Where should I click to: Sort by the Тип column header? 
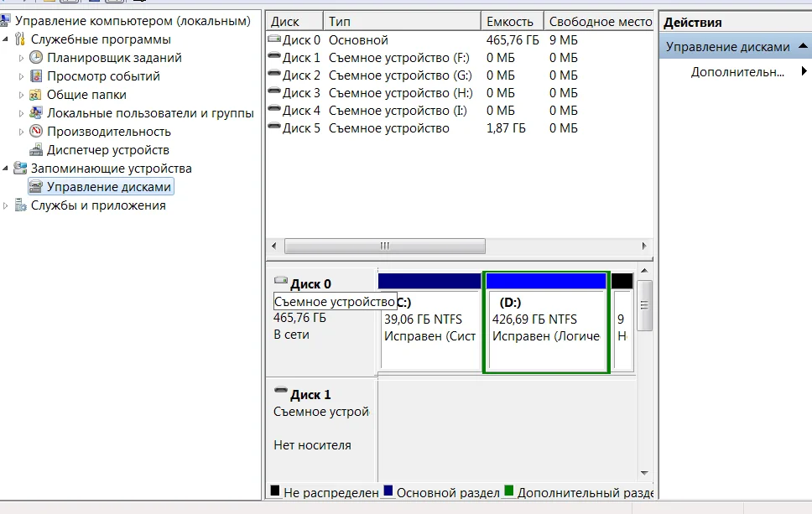tap(403, 21)
